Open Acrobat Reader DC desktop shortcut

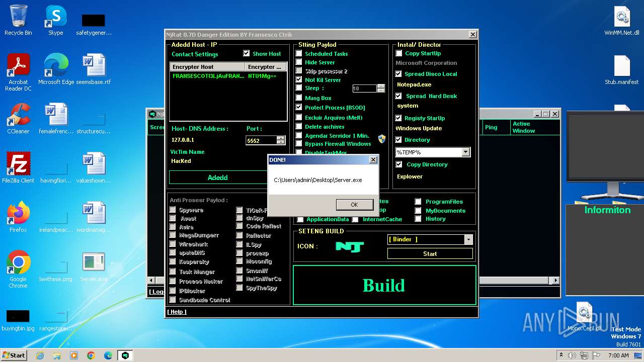(x=18, y=72)
